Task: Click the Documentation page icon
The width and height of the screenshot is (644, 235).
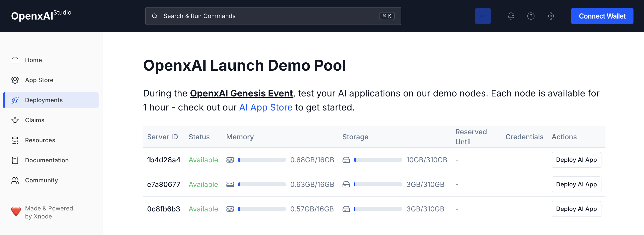Action: click(15, 160)
